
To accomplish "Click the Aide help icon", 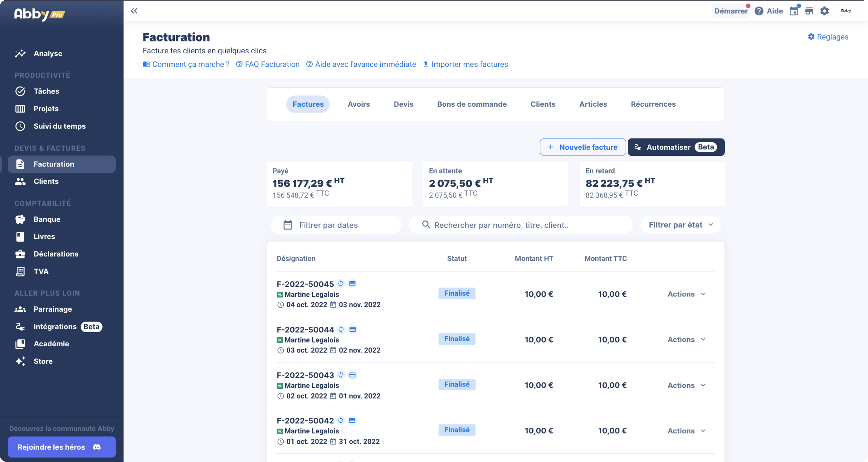I will pyautogui.click(x=759, y=11).
